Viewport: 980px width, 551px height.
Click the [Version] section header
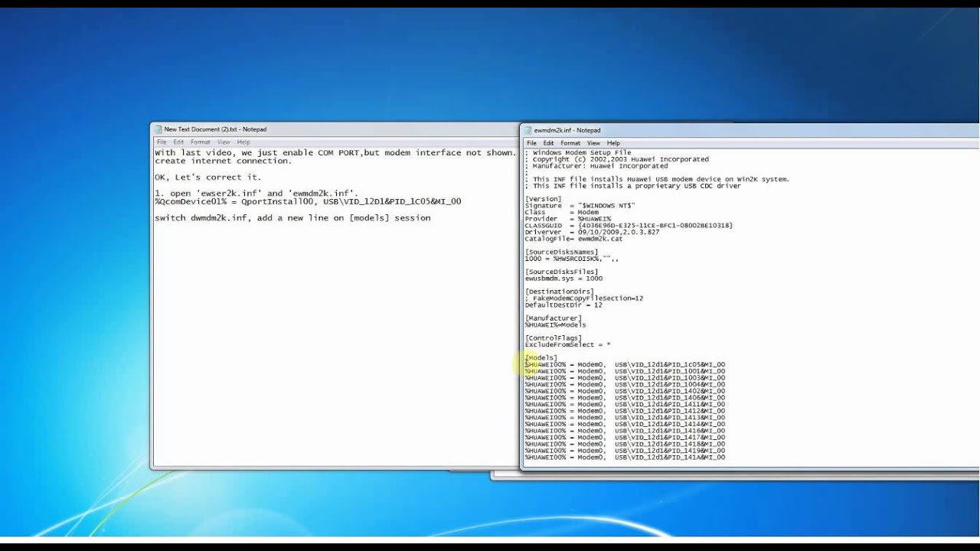(543, 199)
